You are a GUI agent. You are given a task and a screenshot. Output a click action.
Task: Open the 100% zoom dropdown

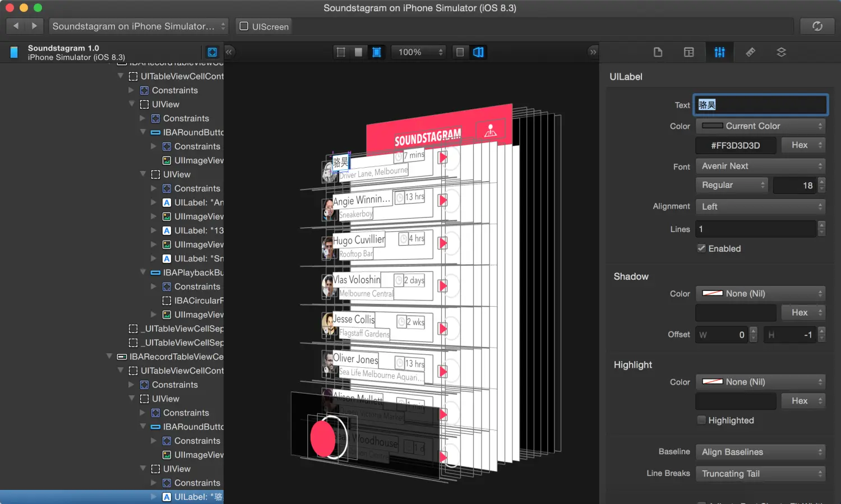point(418,52)
